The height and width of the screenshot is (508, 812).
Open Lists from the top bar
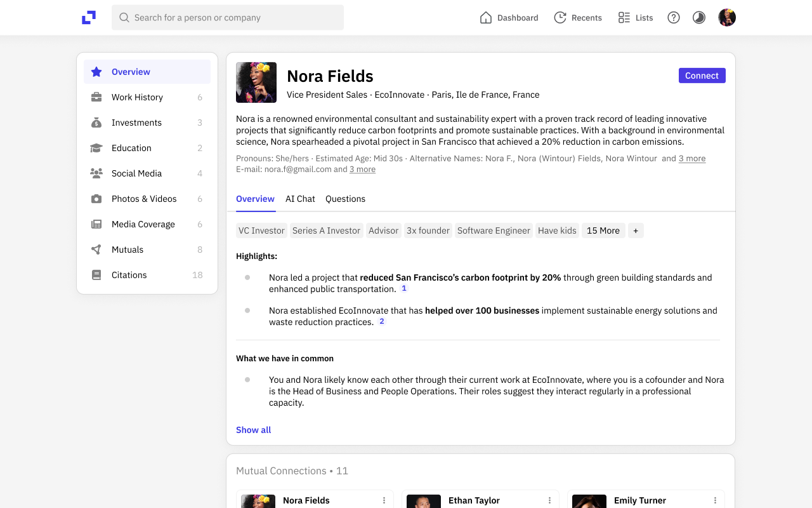636,18
